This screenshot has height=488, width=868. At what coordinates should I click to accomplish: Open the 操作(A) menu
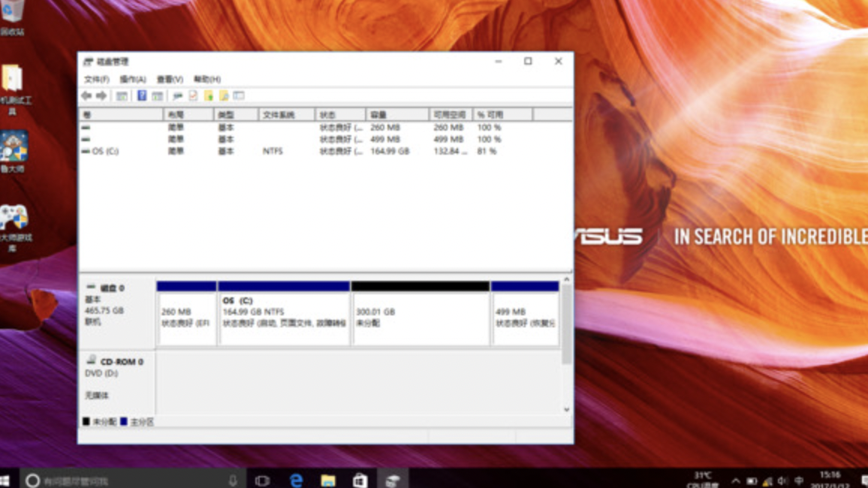coord(133,79)
